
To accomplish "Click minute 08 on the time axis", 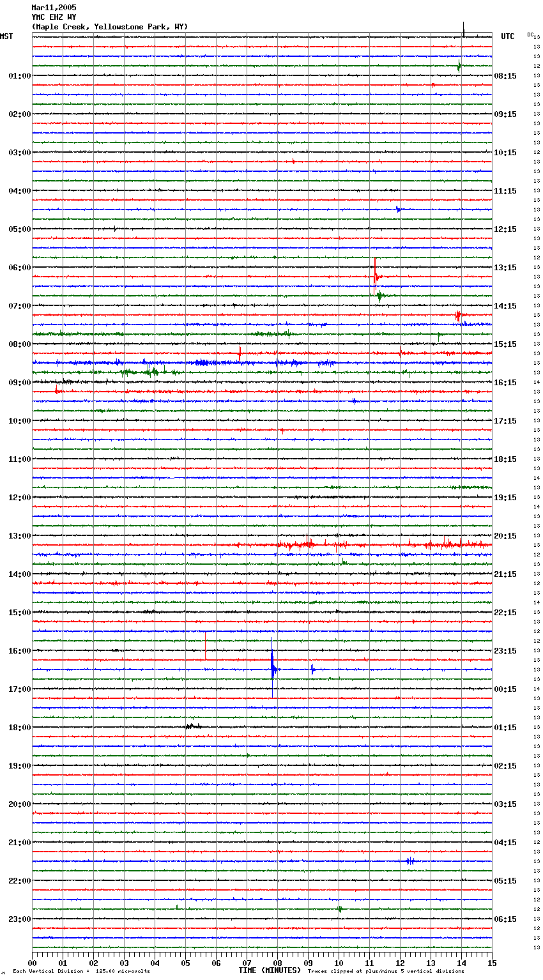I will [277, 963].
